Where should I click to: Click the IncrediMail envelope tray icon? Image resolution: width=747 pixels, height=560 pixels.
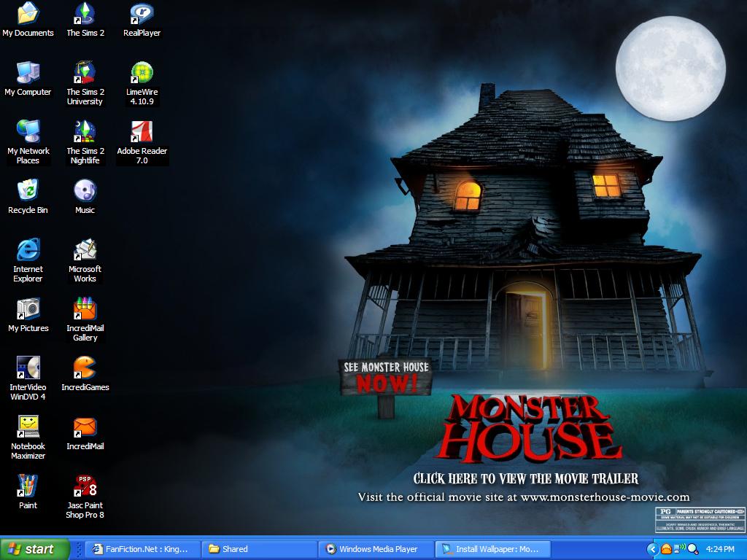[x=666, y=549]
